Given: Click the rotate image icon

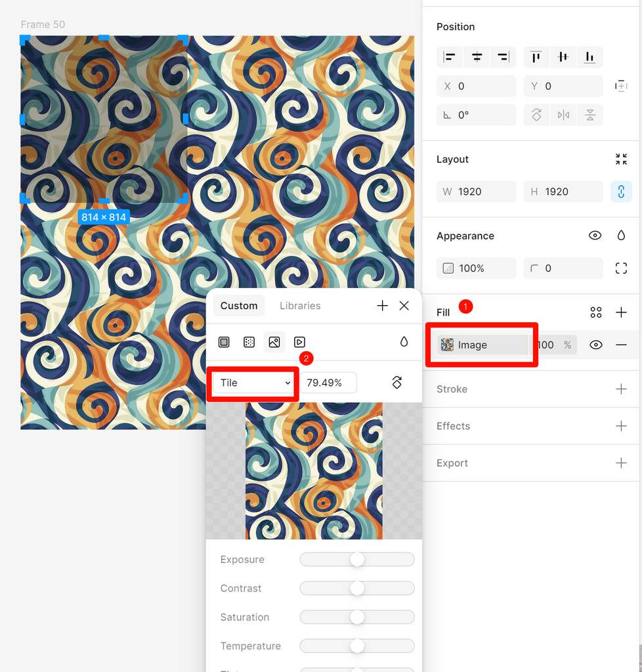Looking at the screenshot, I should tap(396, 383).
